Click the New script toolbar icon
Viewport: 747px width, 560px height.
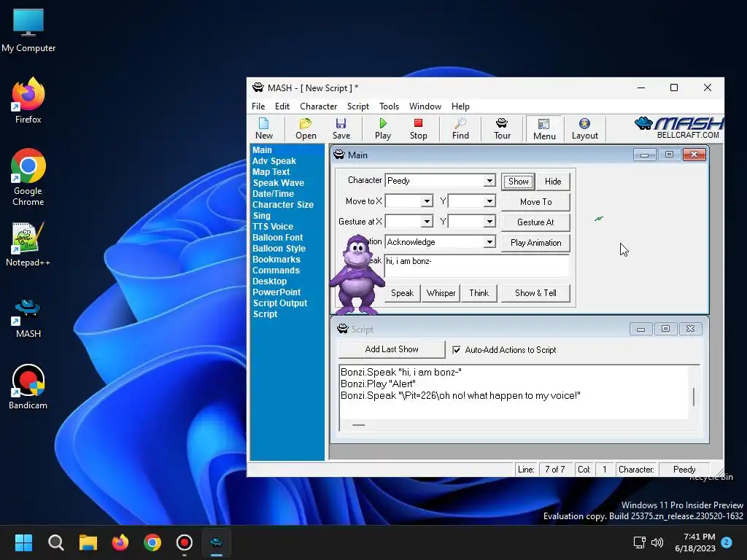coord(264,129)
